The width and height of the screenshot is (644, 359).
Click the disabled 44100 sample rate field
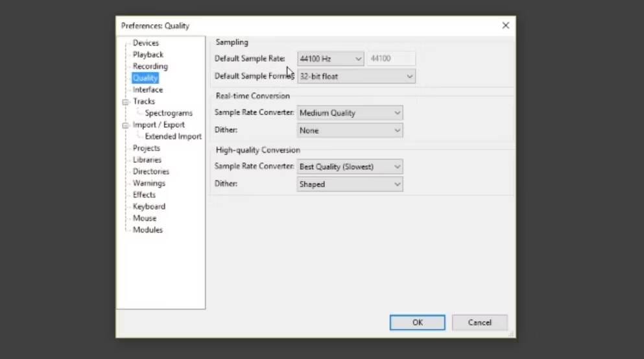(x=391, y=58)
